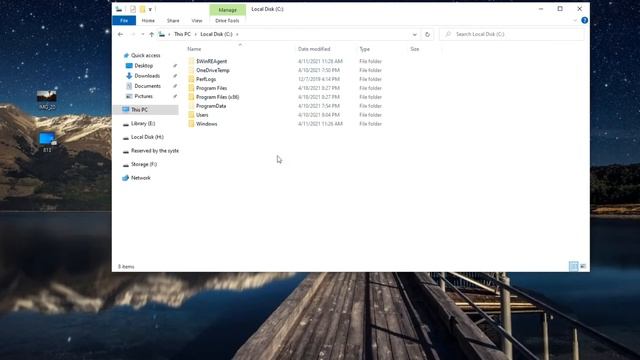Click the 4/11/2021 11:28 AM date for $WinREAgent
Viewport: 640px width, 360px height.
tap(320, 61)
